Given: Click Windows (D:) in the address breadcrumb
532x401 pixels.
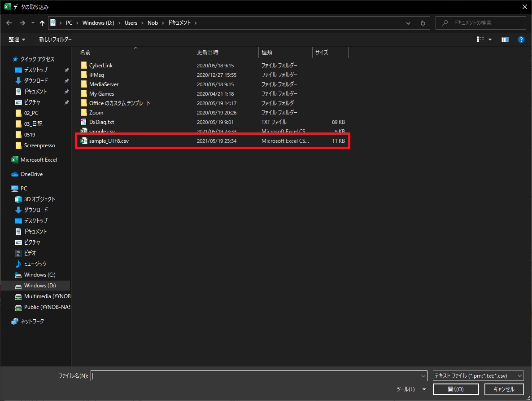Looking at the screenshot, I should click(x=98, y=23).
